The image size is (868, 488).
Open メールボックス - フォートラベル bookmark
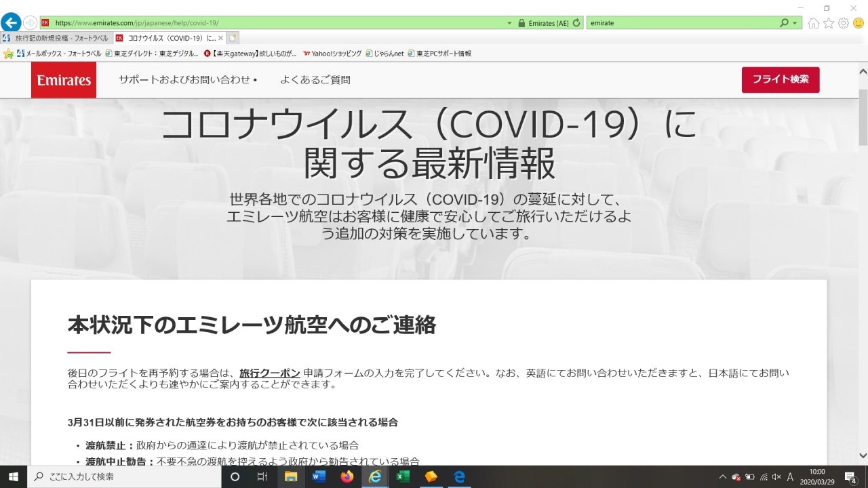[59, 53]
